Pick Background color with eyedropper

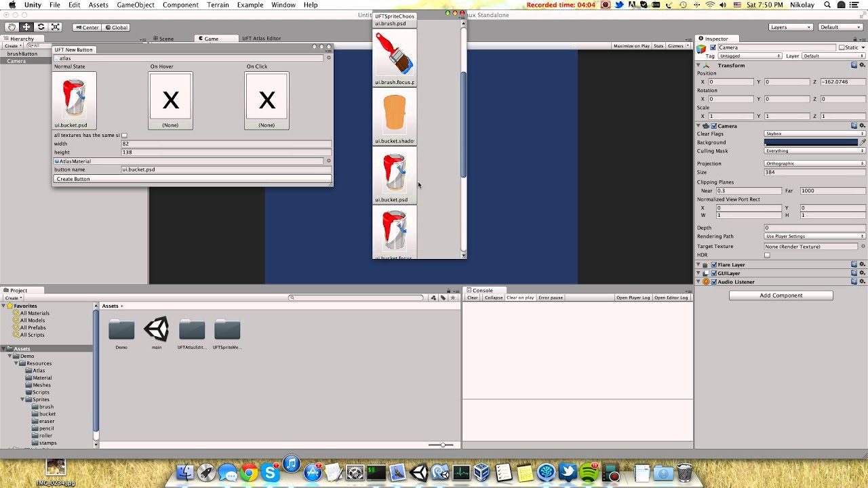pyautogui.click(x=863, y=142)
